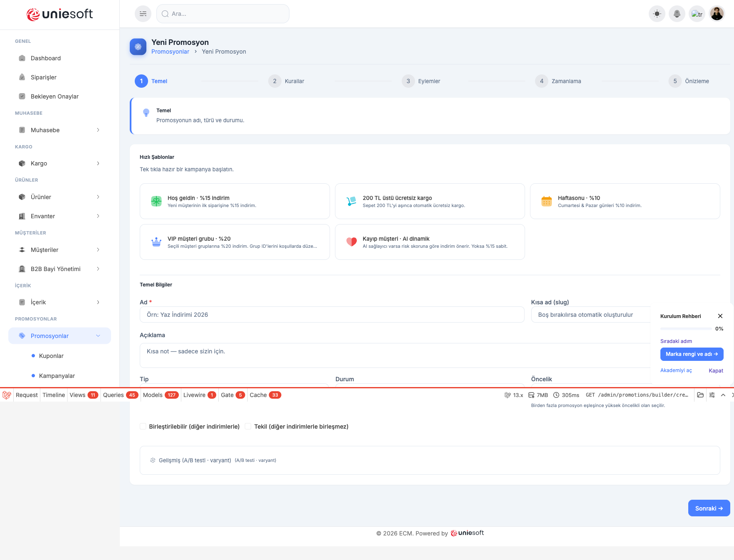Close the Kurulum Rehberi panel
The width and height of the screenshot is (734, 560).
[x=720, y=316]
